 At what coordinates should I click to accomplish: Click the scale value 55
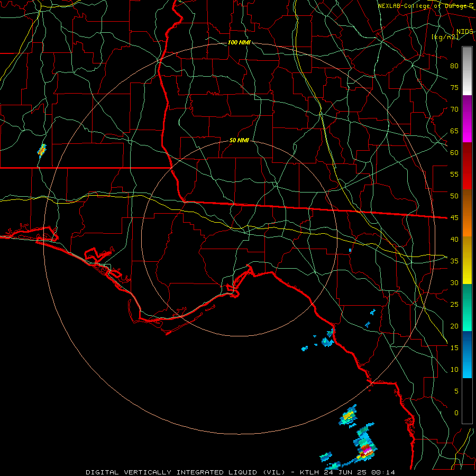[x=454, y=174]
